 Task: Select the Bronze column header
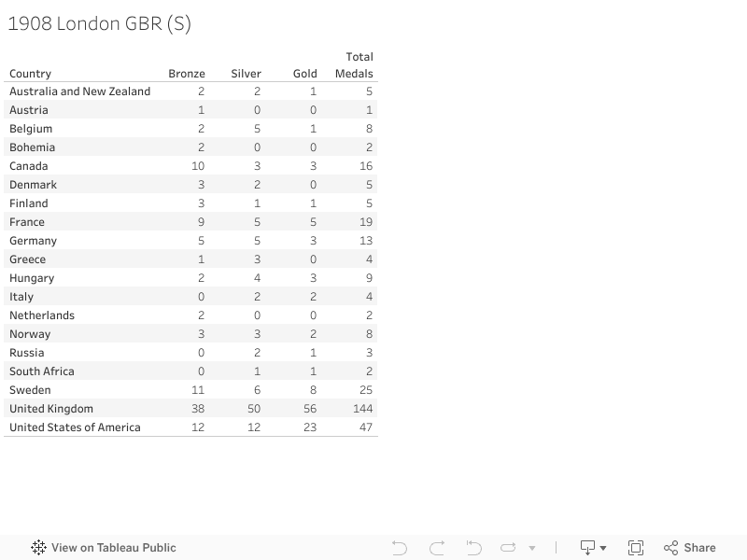point(187,74)
